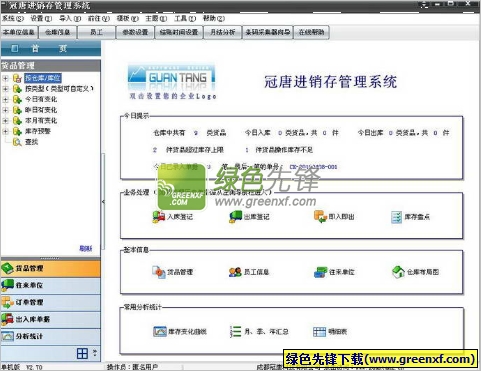The width and height of the screenshot is (481, 371).
Task: Select the 本月有变化 tree label
Action: [x=41, y=121]
